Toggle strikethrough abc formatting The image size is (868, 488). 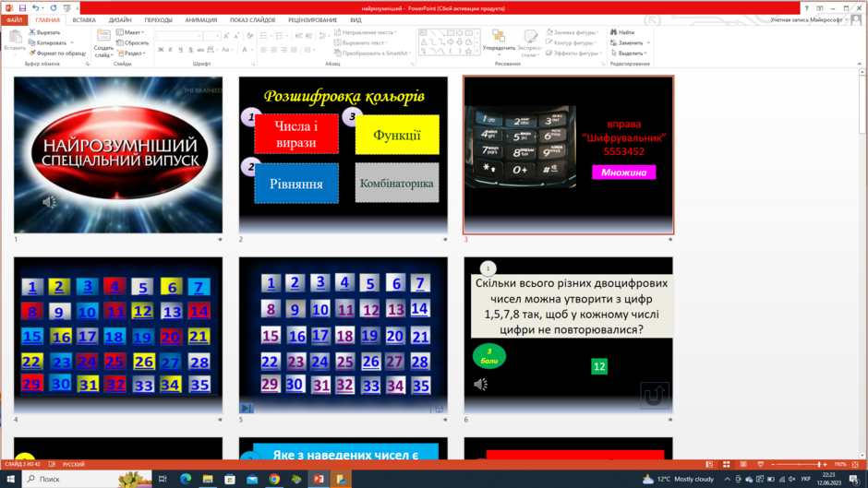coord(200,50)
